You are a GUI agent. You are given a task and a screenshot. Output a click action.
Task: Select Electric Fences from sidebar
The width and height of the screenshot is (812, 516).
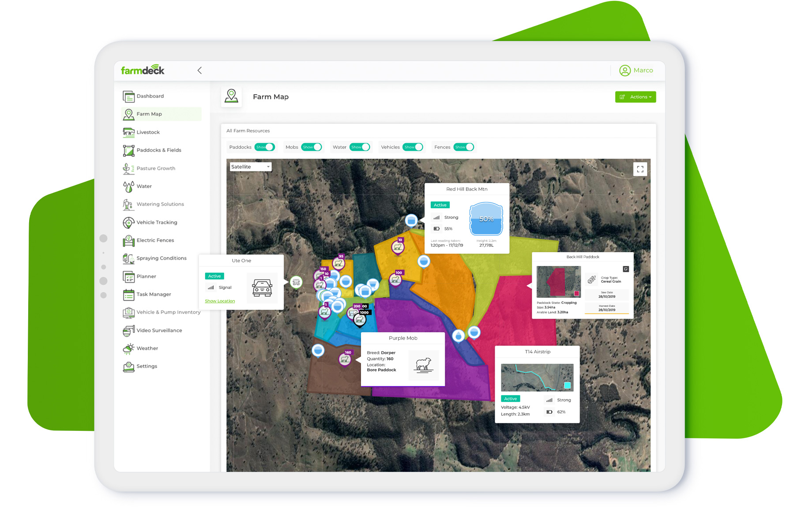click(x=154, y=240)
